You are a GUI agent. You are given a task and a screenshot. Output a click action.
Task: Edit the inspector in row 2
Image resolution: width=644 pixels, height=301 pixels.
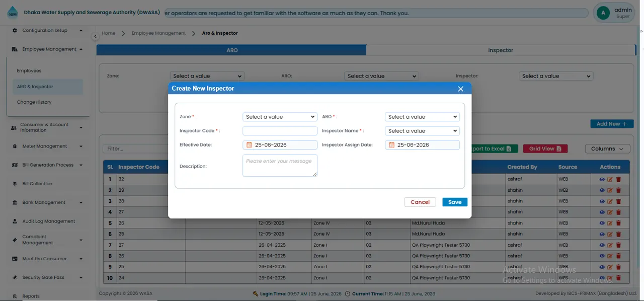[610, 190]
